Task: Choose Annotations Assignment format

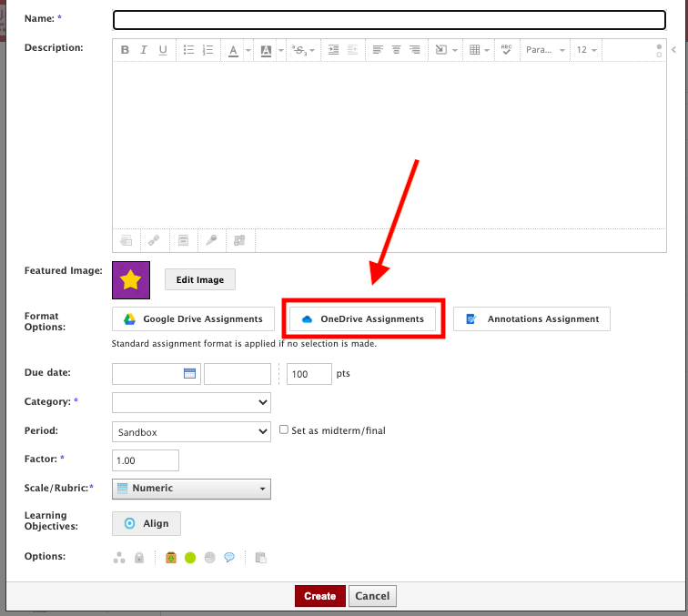Action: 531,319
